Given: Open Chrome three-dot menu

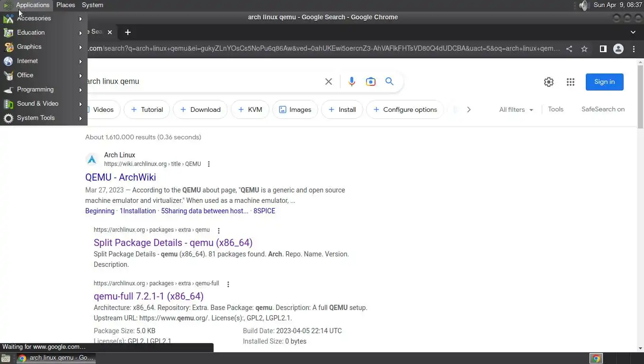Looking at the screenshot, I should tap(634, 49).
